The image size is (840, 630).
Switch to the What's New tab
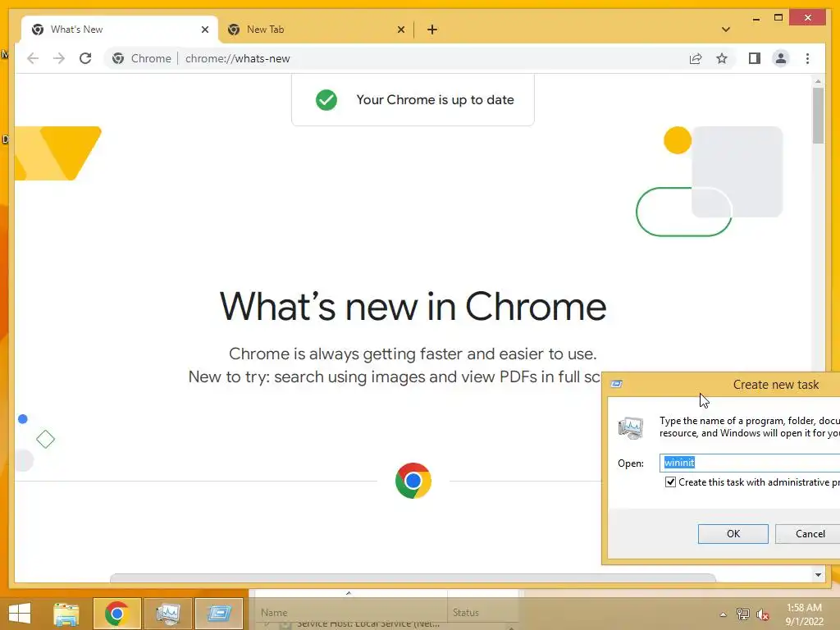(120, 30)
